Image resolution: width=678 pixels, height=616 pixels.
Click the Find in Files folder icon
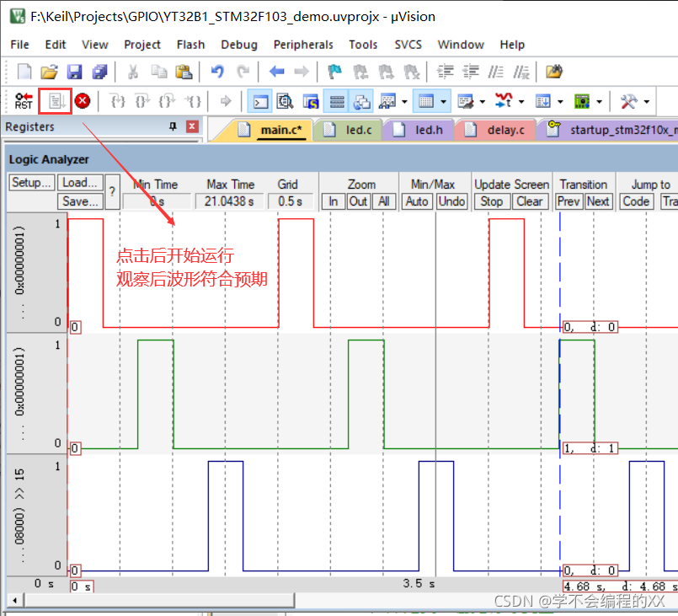coord(554,72)
